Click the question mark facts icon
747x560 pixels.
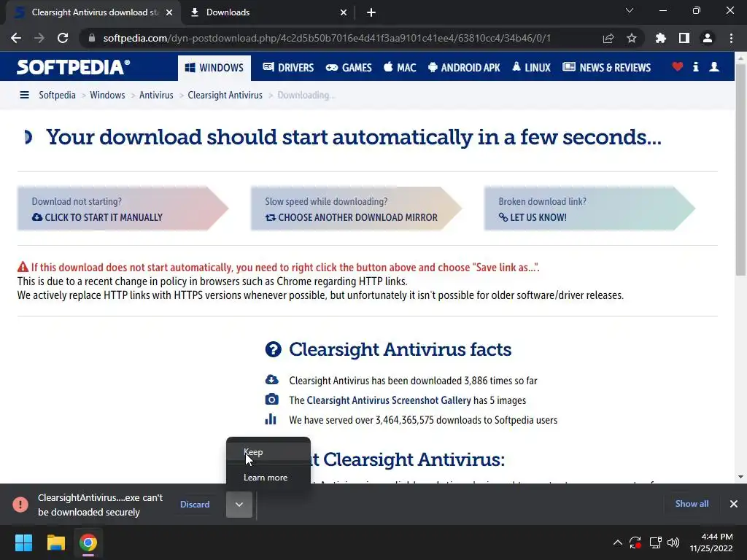tap(273, 349)
